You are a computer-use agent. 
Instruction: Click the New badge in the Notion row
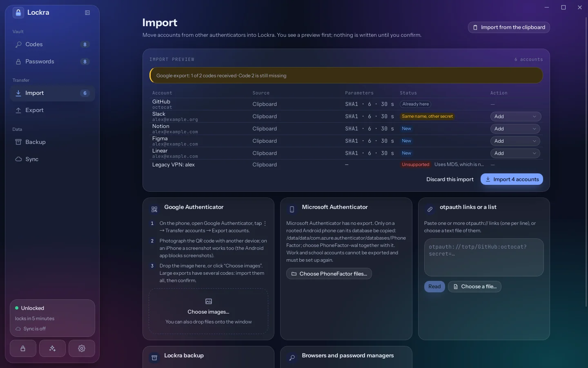pos(406,129)
